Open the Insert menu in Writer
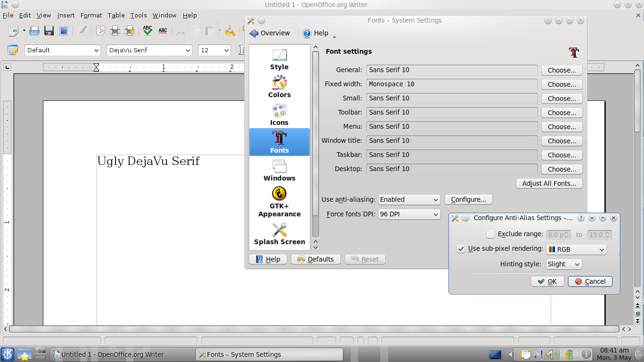The height and width of the screenshot is (362, 644). [66, 15]
